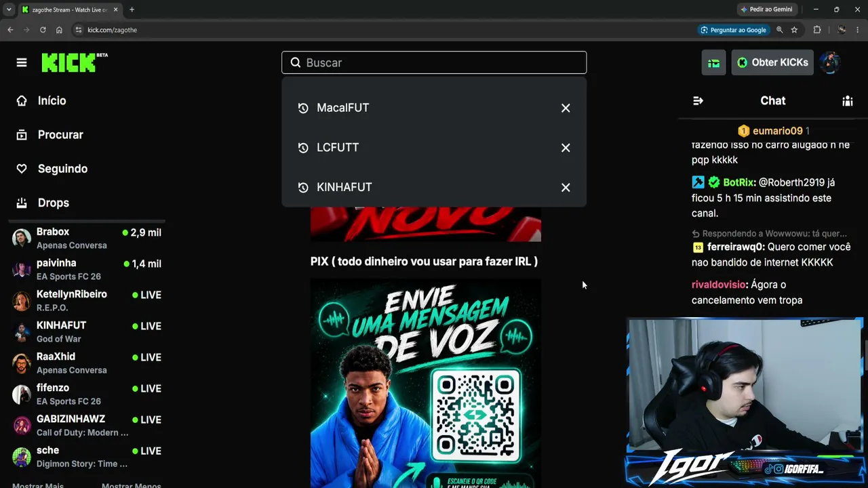Open a new browser tab

pos(132,9)
